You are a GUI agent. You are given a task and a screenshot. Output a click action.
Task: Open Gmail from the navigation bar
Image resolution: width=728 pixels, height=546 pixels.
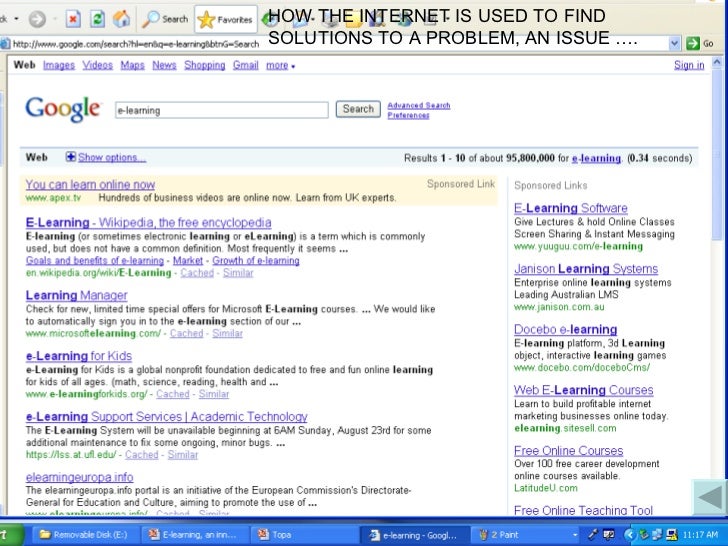245,65
